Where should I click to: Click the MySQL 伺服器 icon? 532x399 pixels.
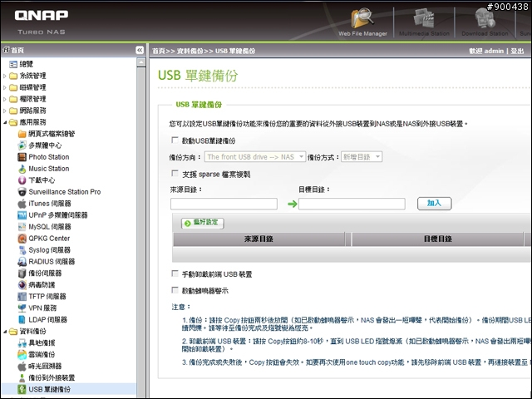22,227
